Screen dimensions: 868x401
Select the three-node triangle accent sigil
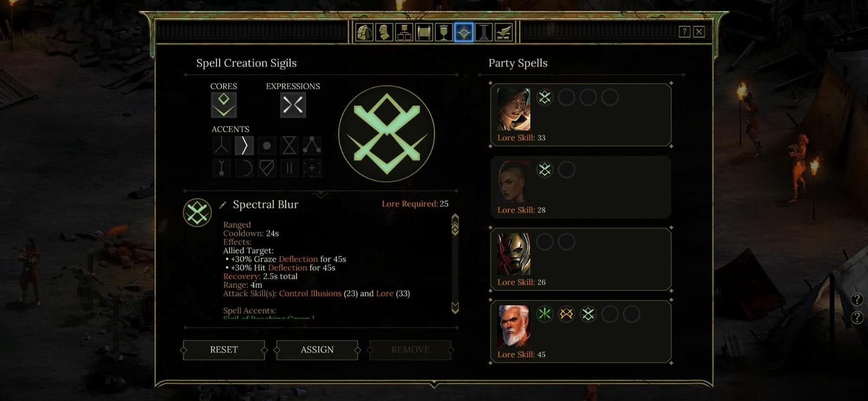[x=312, y=145]
